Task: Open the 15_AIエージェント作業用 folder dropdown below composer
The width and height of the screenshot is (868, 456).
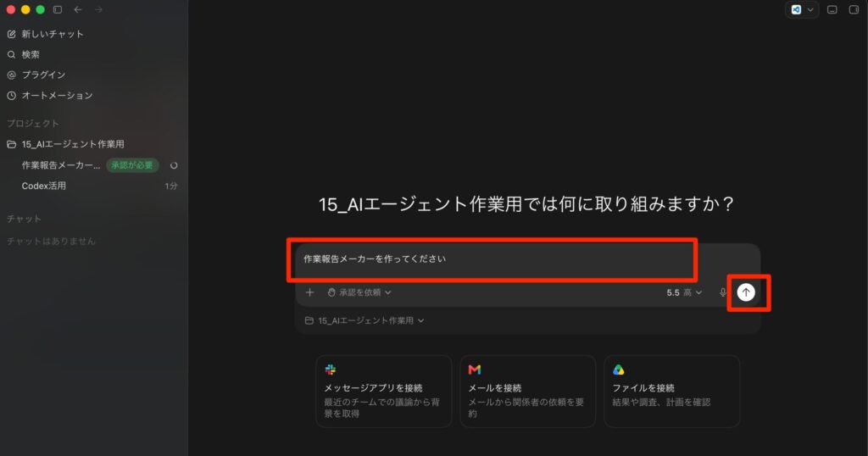Action: (x=364, y=320)
